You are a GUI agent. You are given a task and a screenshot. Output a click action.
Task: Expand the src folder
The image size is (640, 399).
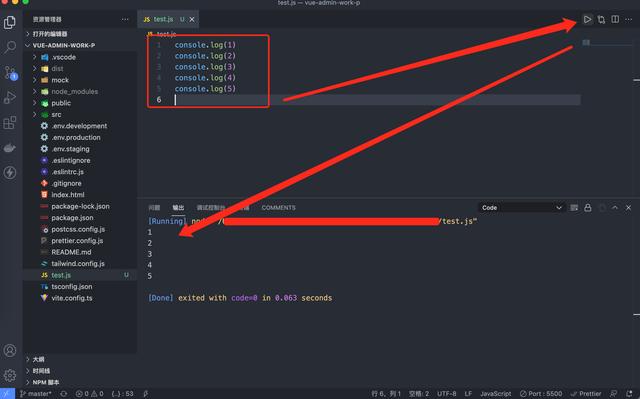coord(80,115)
